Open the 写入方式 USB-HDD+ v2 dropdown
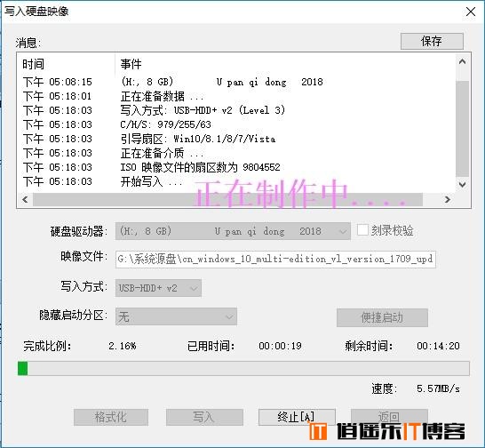485x448 pixels. (158, 288)
